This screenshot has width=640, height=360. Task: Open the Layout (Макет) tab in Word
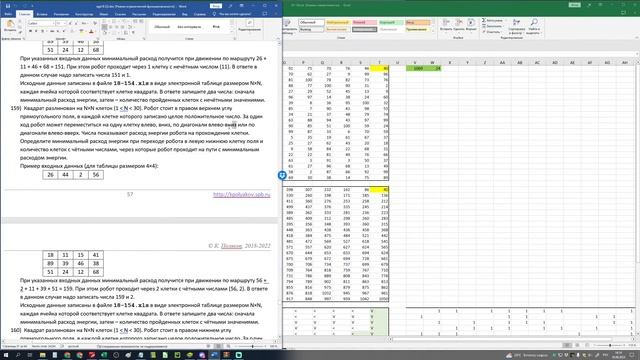click(x=104, y=14)
